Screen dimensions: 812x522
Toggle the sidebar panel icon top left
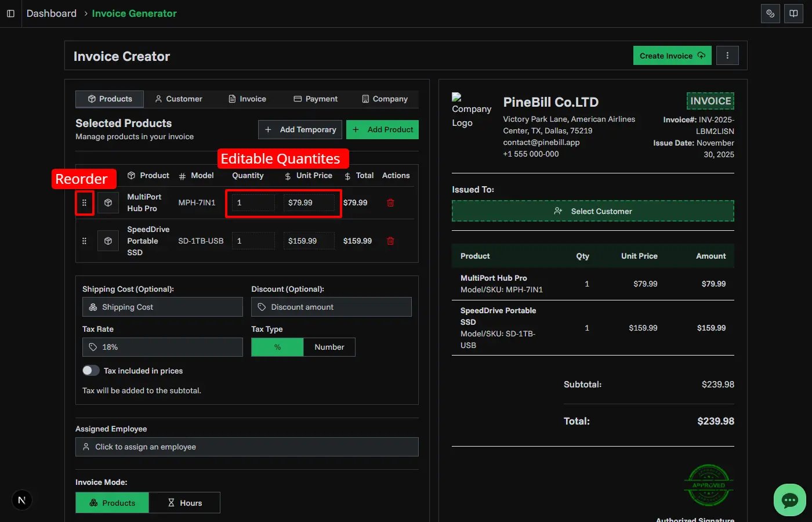[x=10, y=13]
